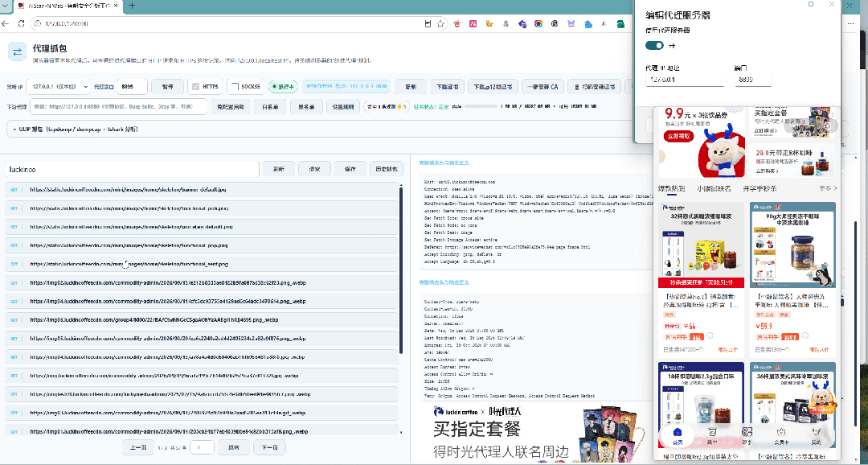
Task: Tick the SOCKS5 checkbox
Action: [x=235, y=86]
